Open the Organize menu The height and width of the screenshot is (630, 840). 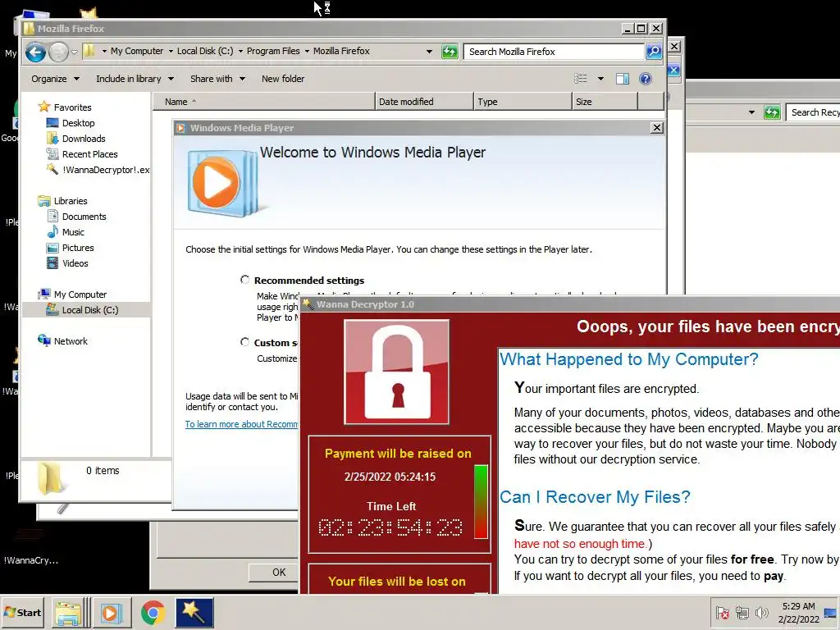click(55, 79)
